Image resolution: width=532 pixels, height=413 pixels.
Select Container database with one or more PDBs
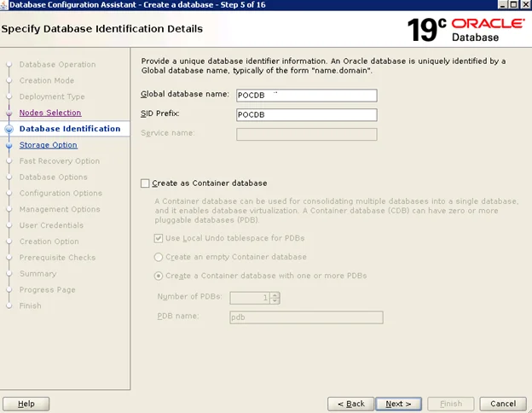click(x=159, y=276)
